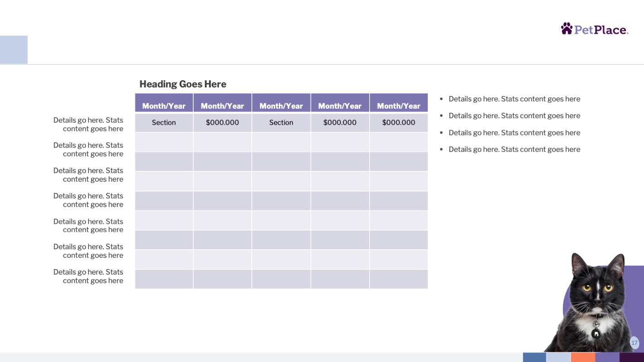644x362 pixels.
Task: Select the orange block in the footer bar
Action: [x=583, y=357]
